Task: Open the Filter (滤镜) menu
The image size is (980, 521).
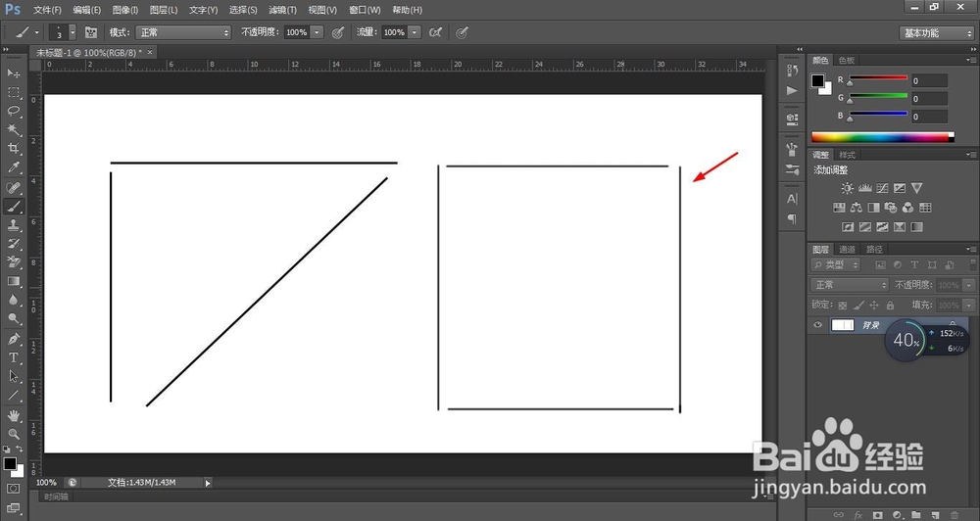Action: click(x=282, y=10)
